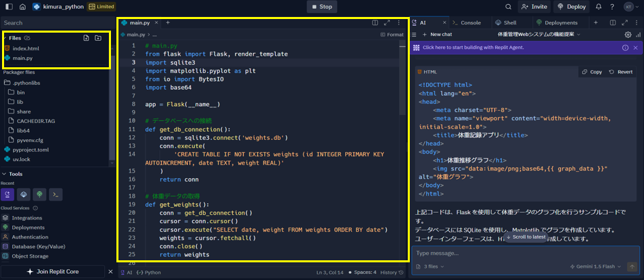This screenshot has height=280, width=644.
Task: Close the Replit Agent banner
Action: 636,48
